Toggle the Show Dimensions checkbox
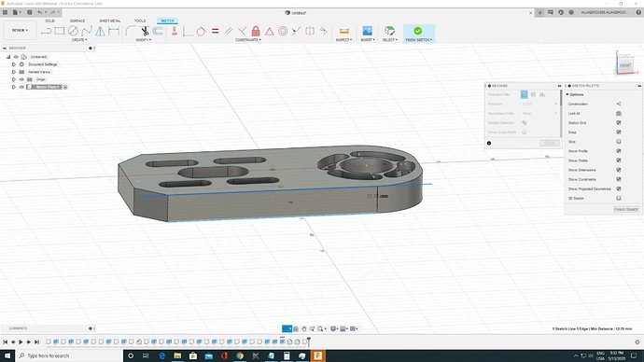The image size is (644, 362). click(619, 170)
